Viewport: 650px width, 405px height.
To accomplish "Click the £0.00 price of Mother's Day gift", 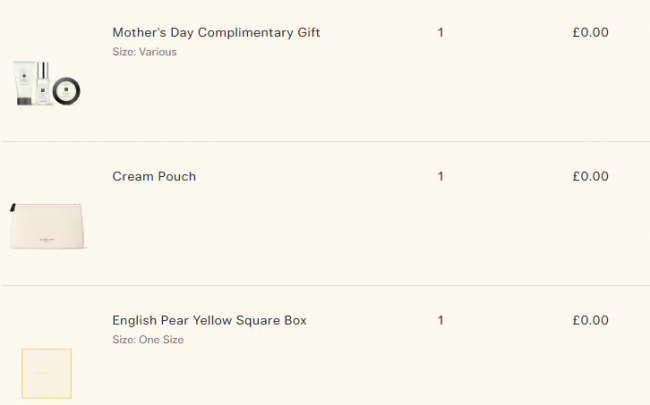I will 590,33.
